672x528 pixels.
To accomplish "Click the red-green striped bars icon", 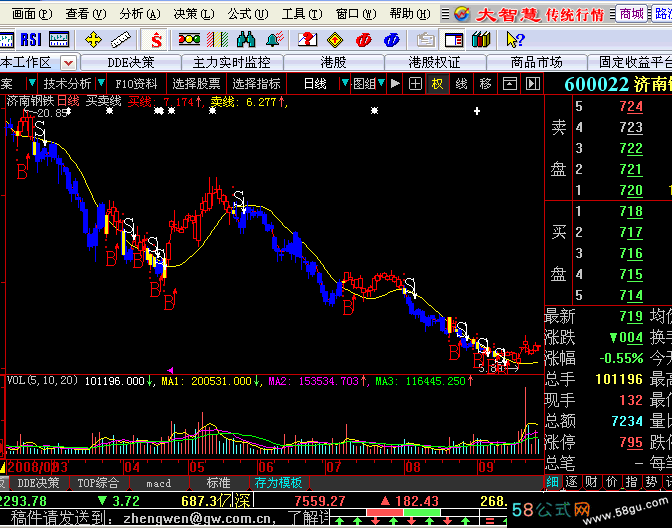I will [x=217, y=40].
